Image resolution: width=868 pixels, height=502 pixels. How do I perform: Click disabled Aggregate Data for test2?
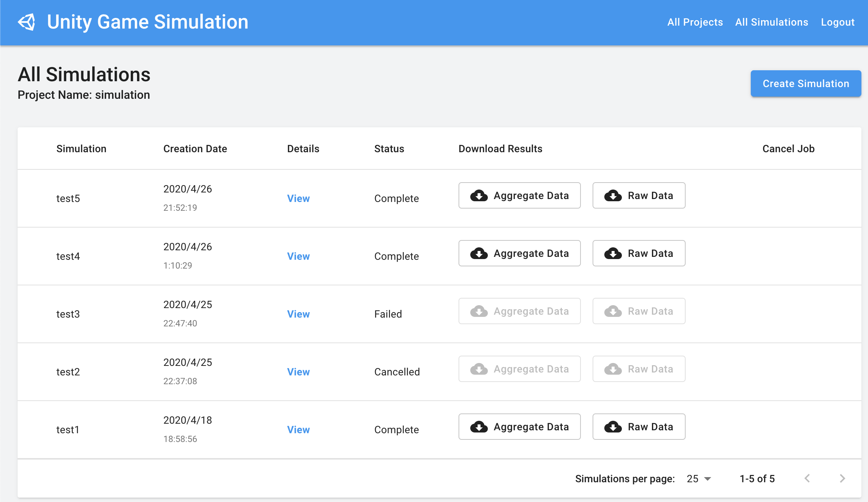tap(519, 369)
